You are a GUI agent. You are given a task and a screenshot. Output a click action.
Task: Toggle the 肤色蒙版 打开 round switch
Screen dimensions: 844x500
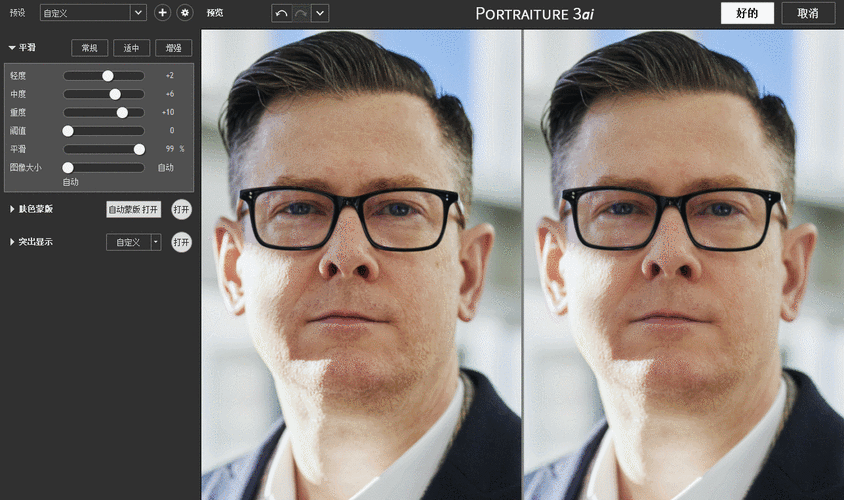point(181,209)
